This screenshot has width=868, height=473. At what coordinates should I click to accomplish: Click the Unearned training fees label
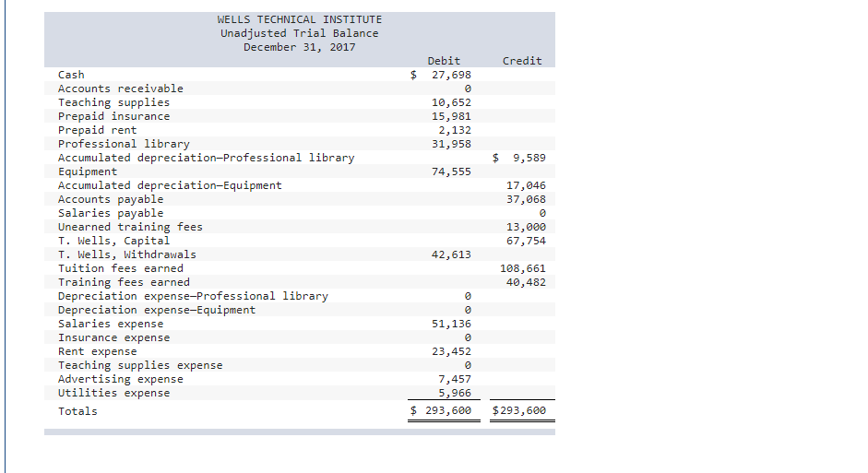[x=131, y=227]
